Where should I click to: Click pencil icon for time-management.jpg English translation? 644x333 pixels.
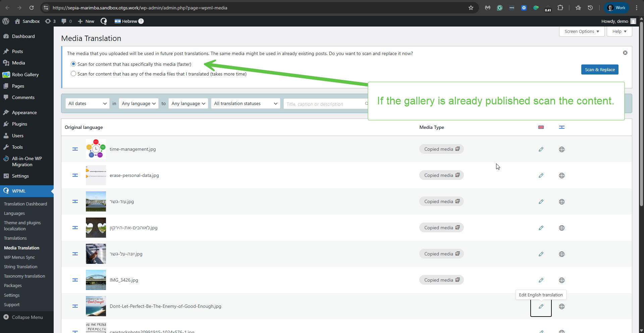click(x=541, y=149)
